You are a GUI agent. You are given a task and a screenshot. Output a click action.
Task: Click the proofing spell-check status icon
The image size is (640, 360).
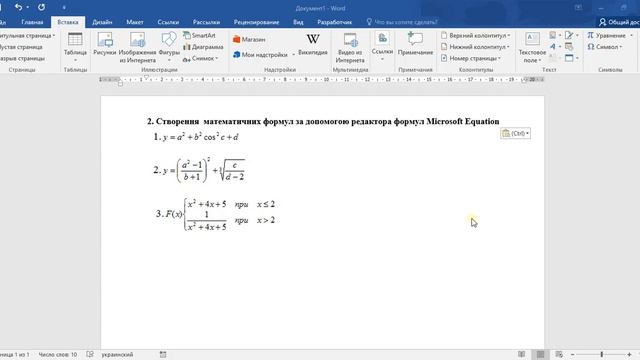[x=90, y=354]
